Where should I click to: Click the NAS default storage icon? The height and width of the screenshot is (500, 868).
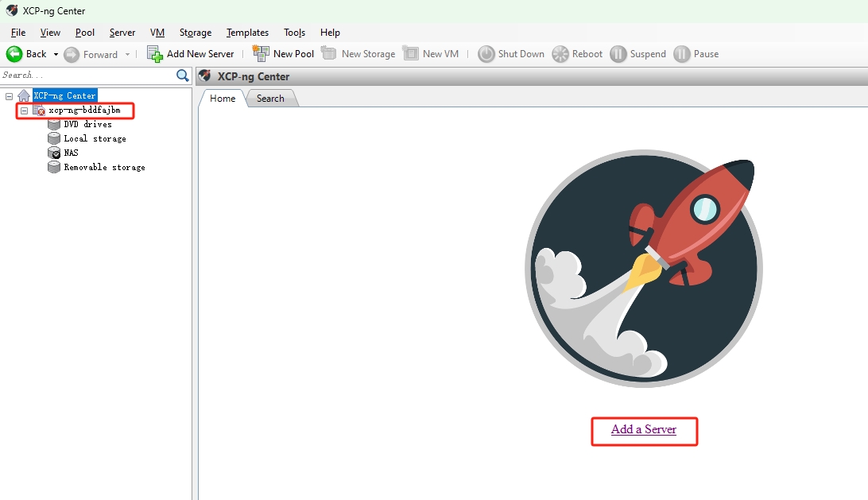[x=54, y=153]
